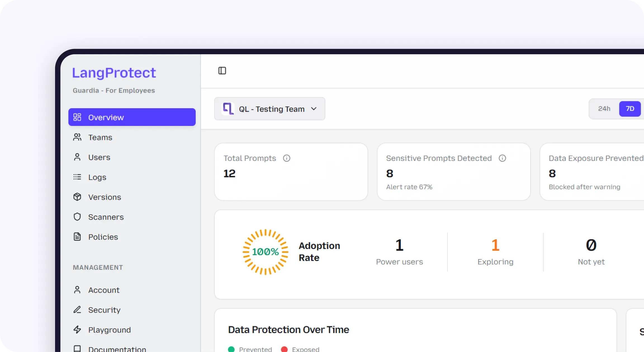Click the LangProtect logo link
The image size is (644, 352).
[114, 73]
